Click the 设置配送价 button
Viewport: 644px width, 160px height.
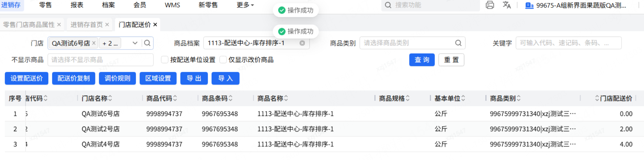(x=27, y=79)
